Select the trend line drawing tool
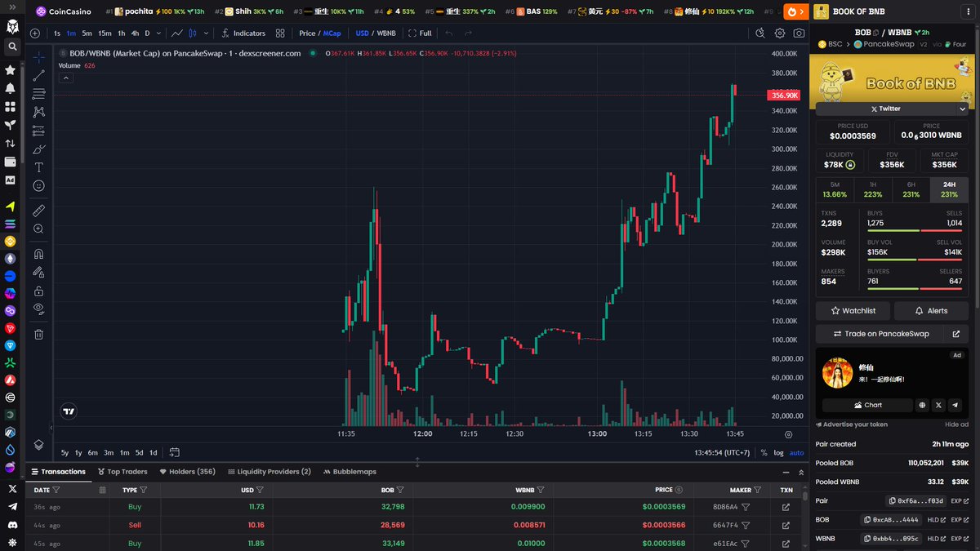Viewport: 980px width, 551px height. point(38,76)
